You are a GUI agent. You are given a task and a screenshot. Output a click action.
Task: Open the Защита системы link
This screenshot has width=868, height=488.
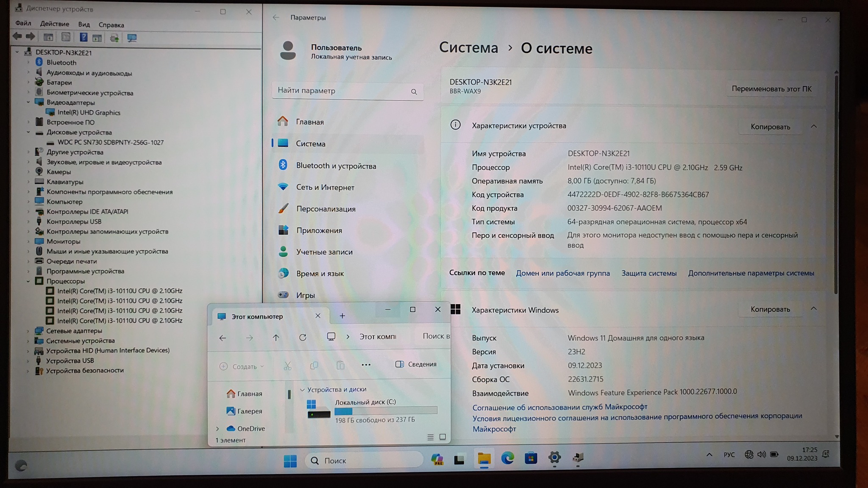pos(648,273)
